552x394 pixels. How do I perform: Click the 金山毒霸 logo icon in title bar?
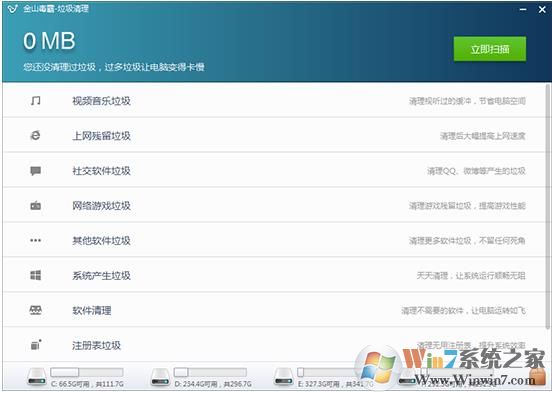pyautogui.click(x=12, y=9)
